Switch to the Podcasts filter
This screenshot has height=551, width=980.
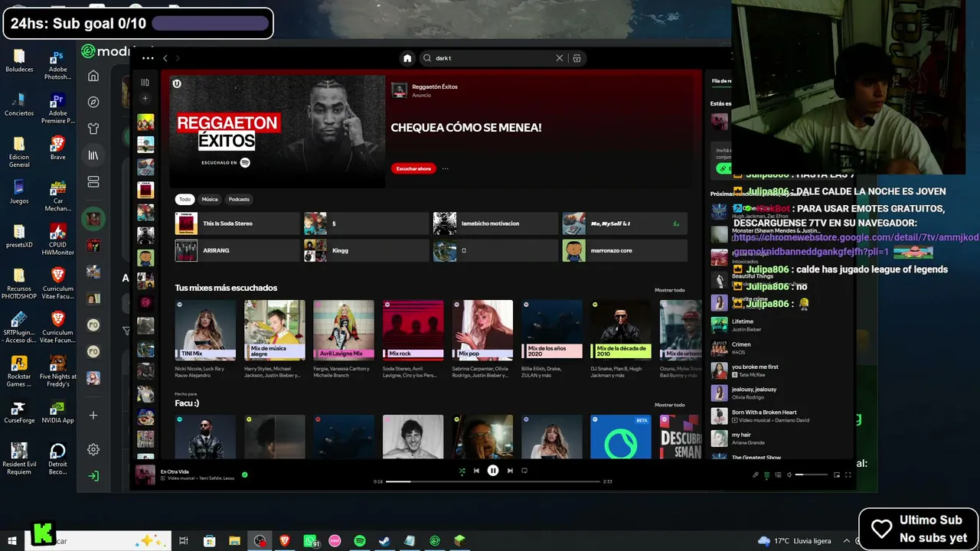tap(239, 199)
